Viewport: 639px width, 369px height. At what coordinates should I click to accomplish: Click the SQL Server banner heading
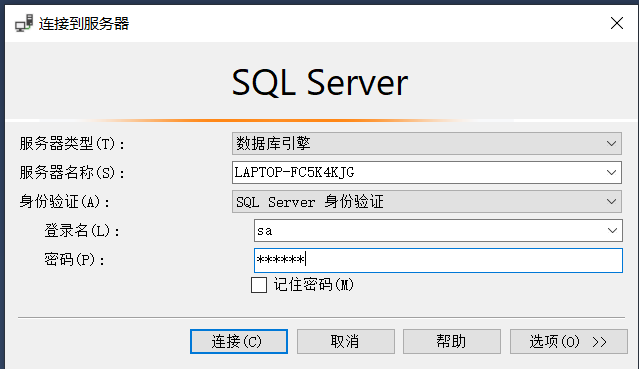pos(320,83)
